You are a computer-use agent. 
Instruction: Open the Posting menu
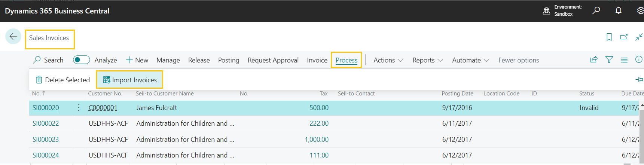coord(229,60)
